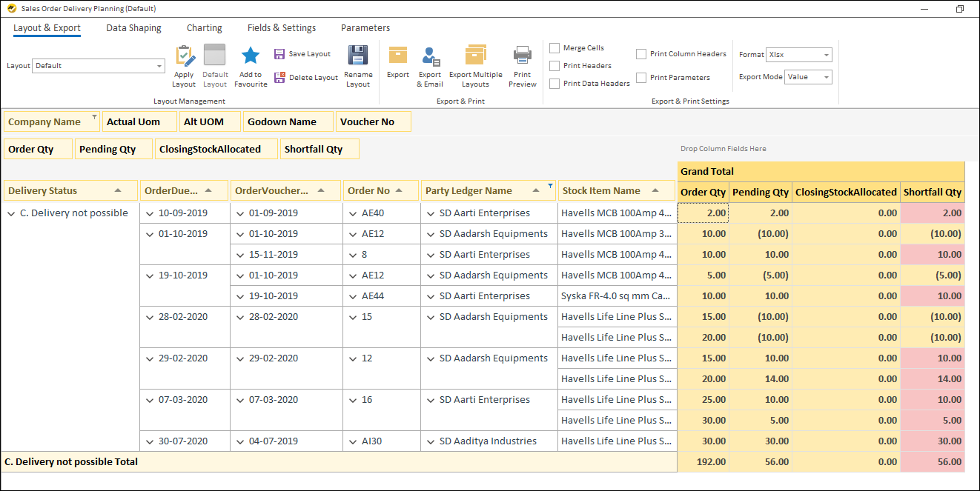Click the Apply Layout icon
980x491 pixels.
click(x=184, y=56)
